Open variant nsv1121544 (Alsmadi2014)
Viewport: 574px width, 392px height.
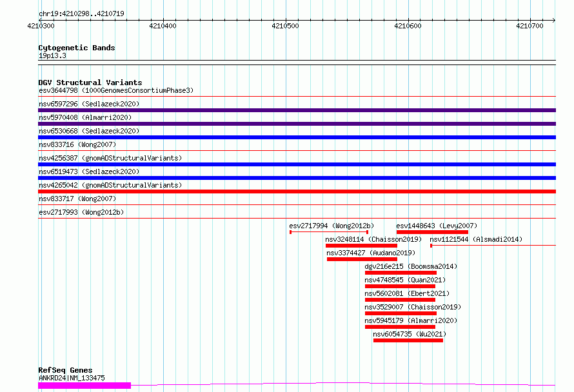coord(476,239)
